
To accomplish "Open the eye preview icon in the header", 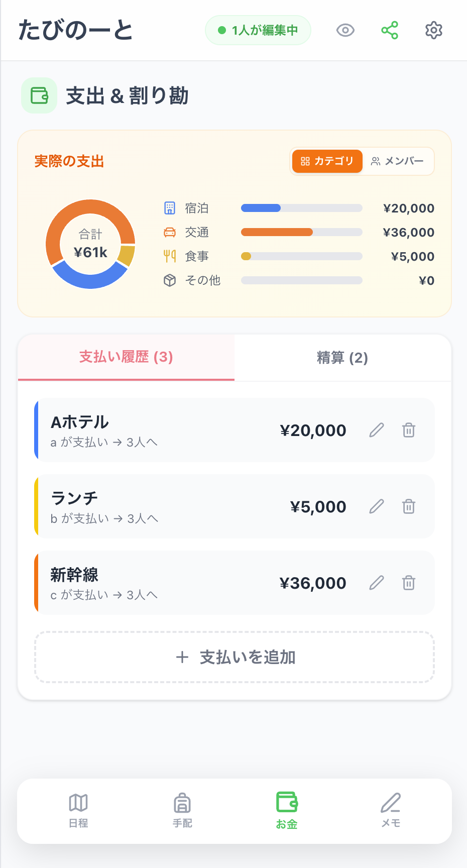I will point(345,30).
